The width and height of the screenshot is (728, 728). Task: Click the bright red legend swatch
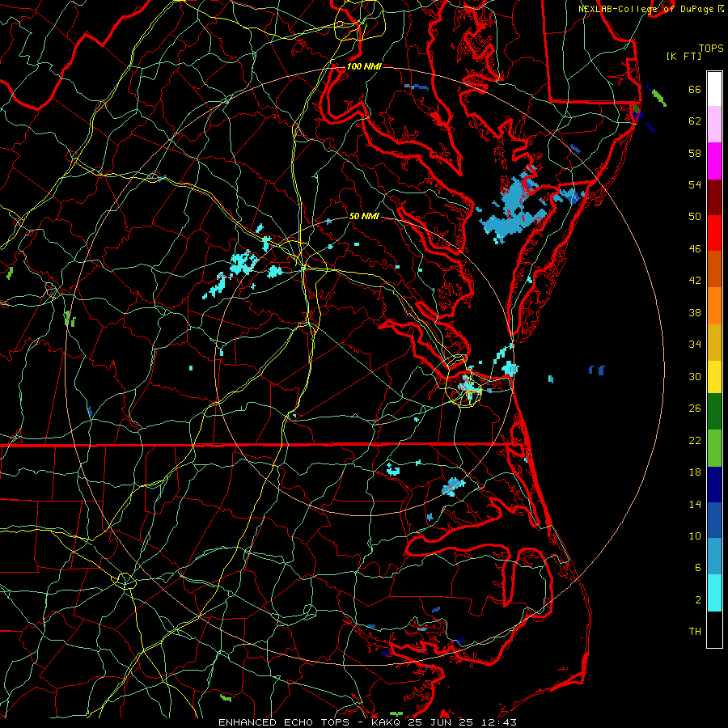tap(714, 233)
